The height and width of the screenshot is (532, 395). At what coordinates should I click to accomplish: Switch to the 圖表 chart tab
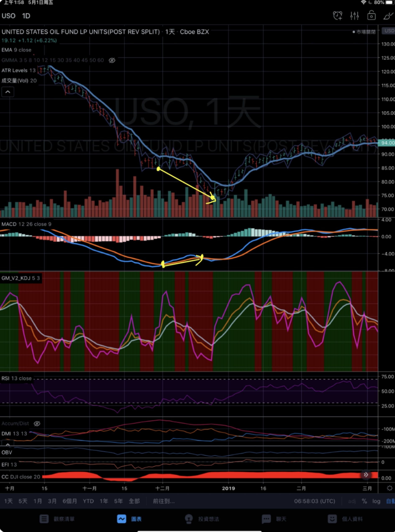click(129, 519)
